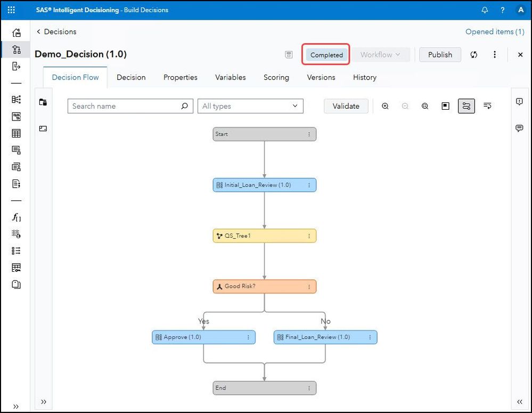Collapse the right panel double chevron
532x413 pixels.
pos(520,402)
